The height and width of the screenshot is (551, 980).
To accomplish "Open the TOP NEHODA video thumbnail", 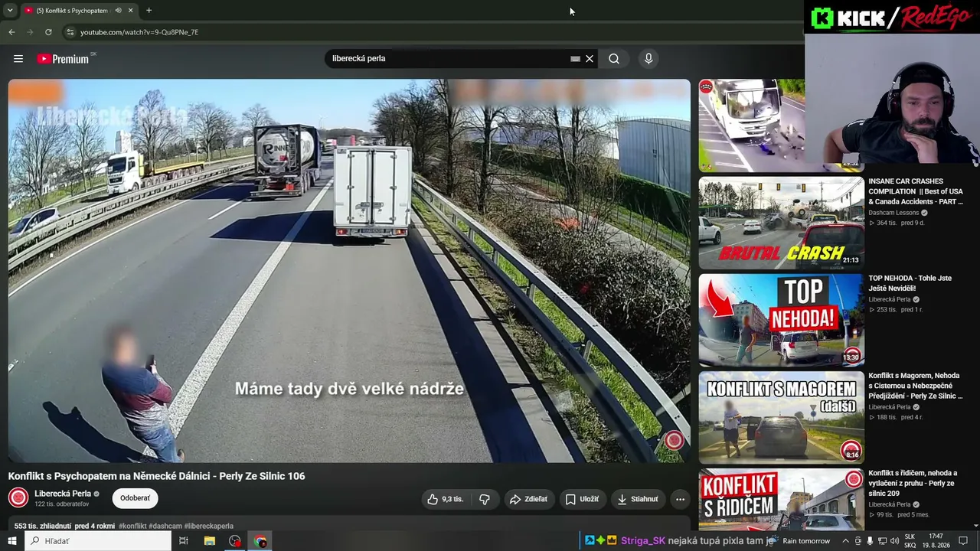I will click(781, 320).
